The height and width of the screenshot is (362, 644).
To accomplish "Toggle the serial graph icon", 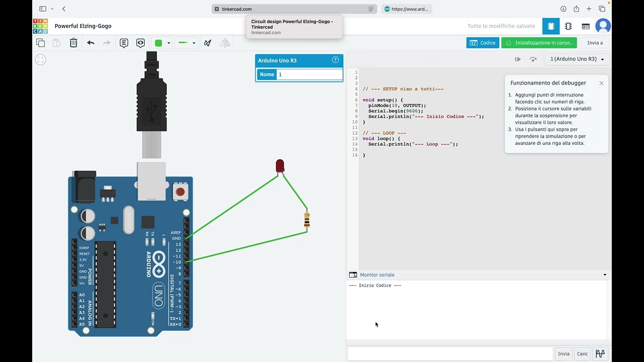I will (x=600, y=353).
